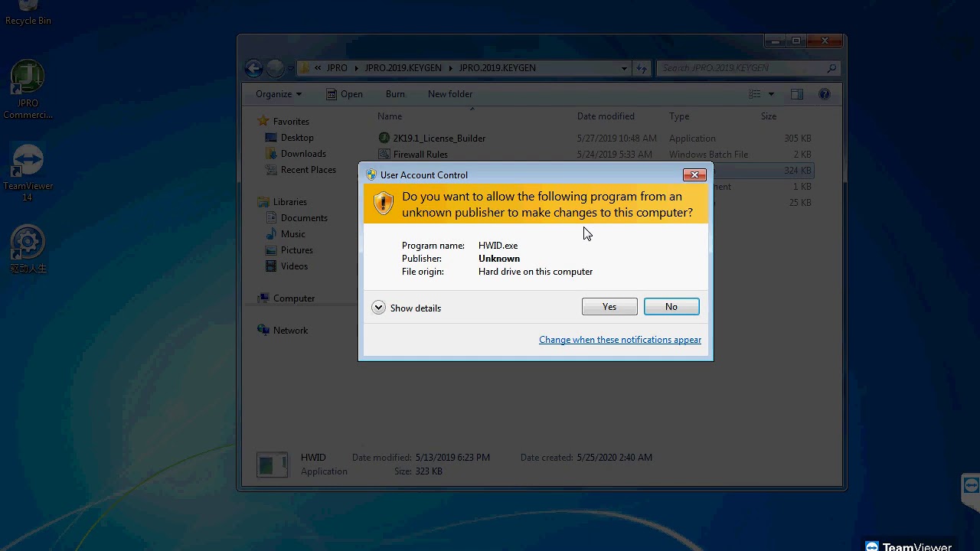Click HWID thumbnail in details pane

pos(272,465)
